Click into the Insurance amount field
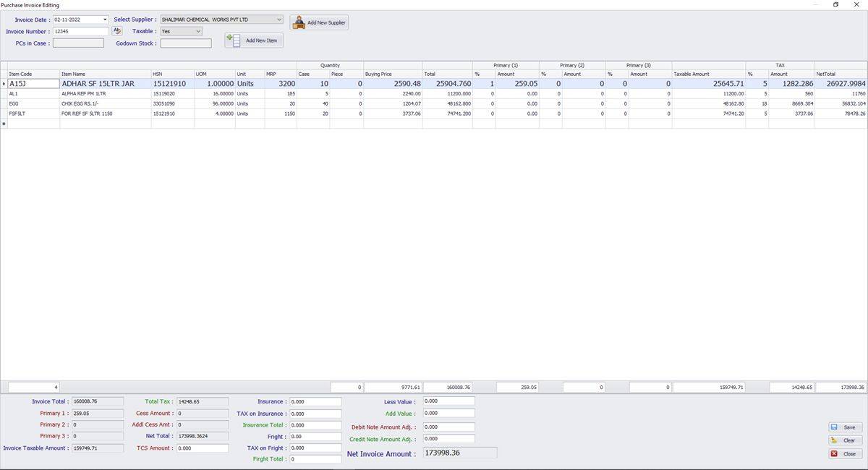 pos(315,401)
